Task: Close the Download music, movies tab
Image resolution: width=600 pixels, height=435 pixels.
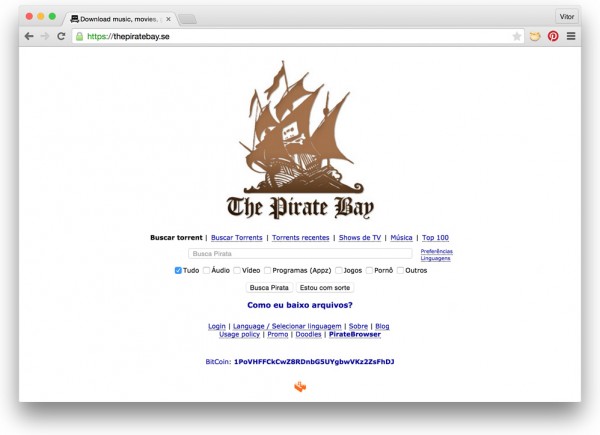Action: [168, 19]
